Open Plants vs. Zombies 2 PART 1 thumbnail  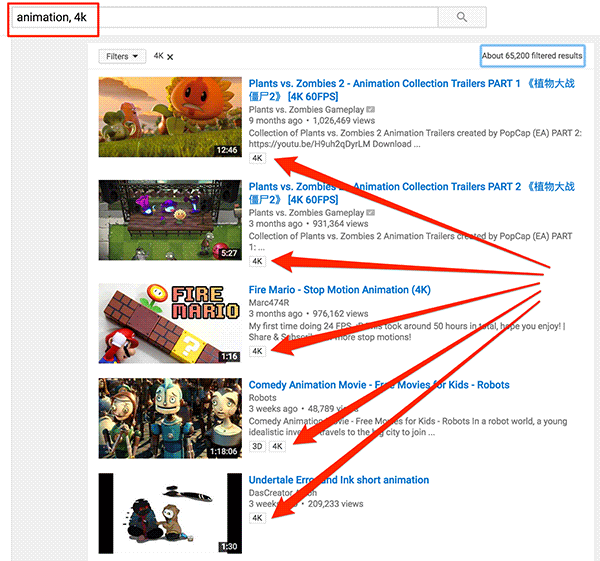[x=170, y=117]
